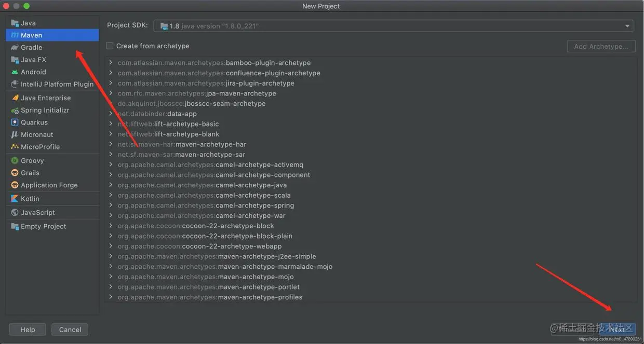Select camel-archetype-war row
Image resolution: width=644 pixels, height=344 pixels.
coord(371,216)
